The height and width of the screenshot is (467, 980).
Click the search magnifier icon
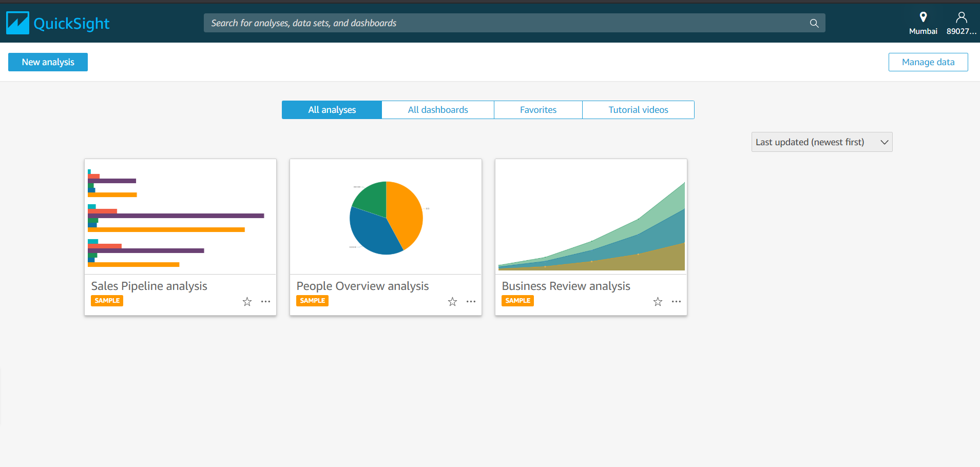pos(814,23)
